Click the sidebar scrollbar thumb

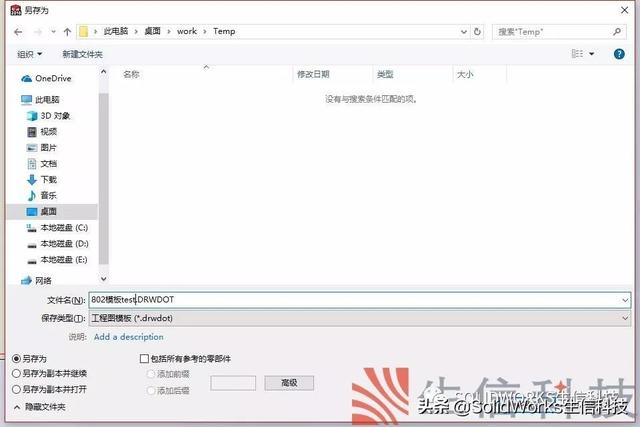pos(104,178)
